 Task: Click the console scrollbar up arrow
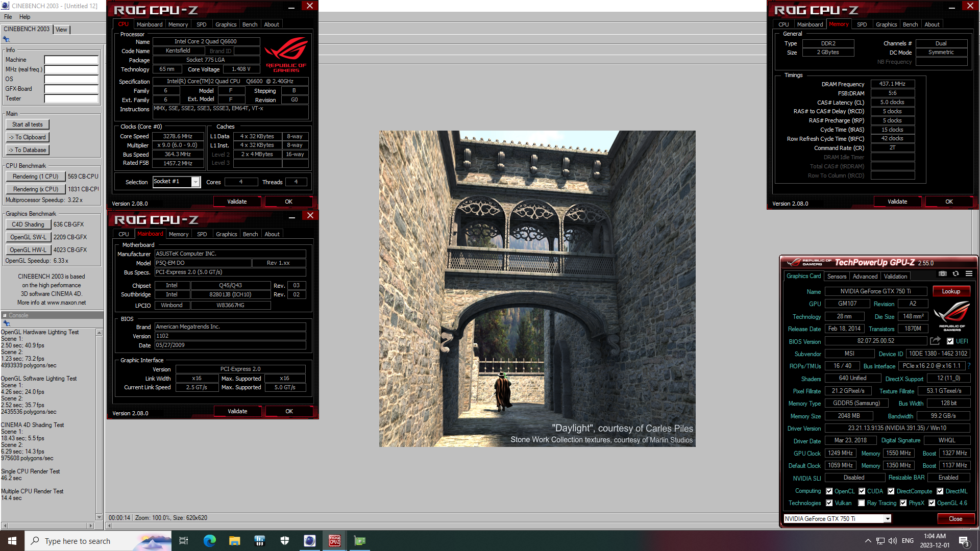coord(99,333)
